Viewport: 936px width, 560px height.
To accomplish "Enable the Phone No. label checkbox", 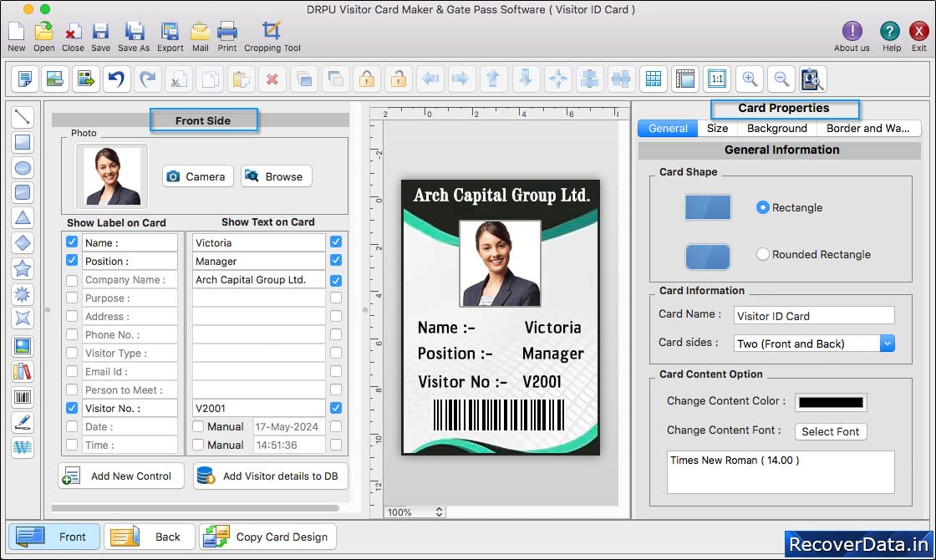I will pyautogui.click(x=72, y=334).
